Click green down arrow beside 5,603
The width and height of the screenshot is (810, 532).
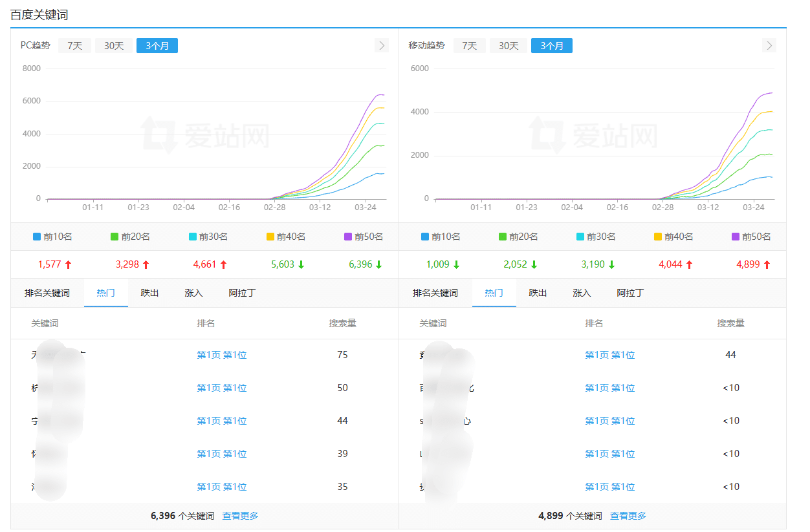coord(301,264)
